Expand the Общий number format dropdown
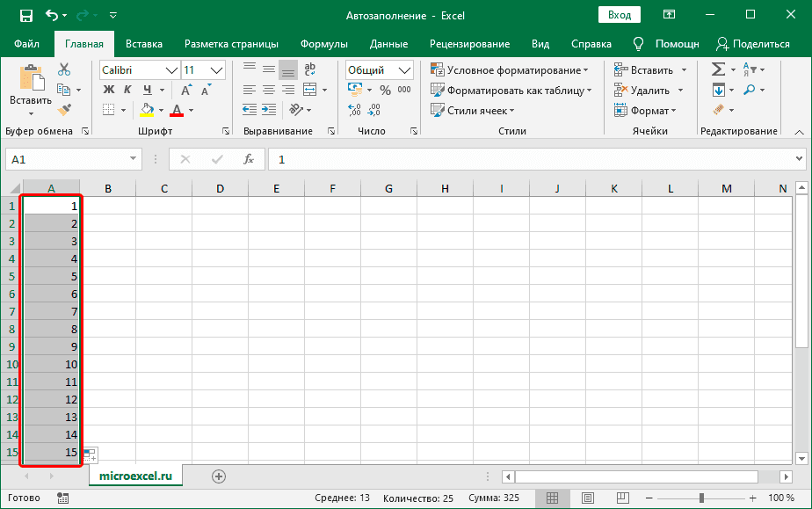The image size is (812, 509). point(404,70)
